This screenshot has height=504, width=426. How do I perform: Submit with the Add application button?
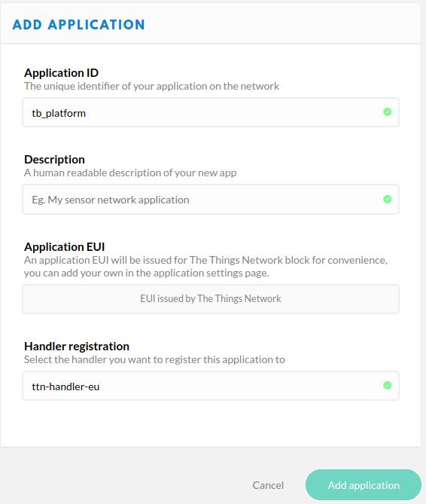(364, 484)
